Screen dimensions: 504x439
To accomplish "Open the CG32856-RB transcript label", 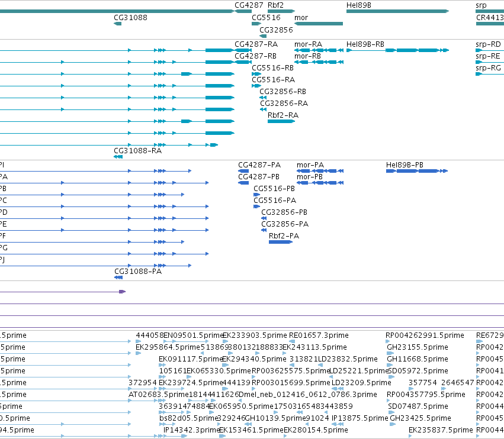I will coord(283,92).
